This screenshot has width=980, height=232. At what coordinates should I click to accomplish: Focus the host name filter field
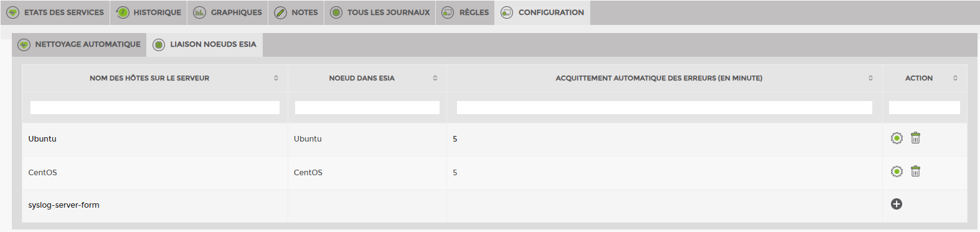pyautogui.click(x=155, y=107)
